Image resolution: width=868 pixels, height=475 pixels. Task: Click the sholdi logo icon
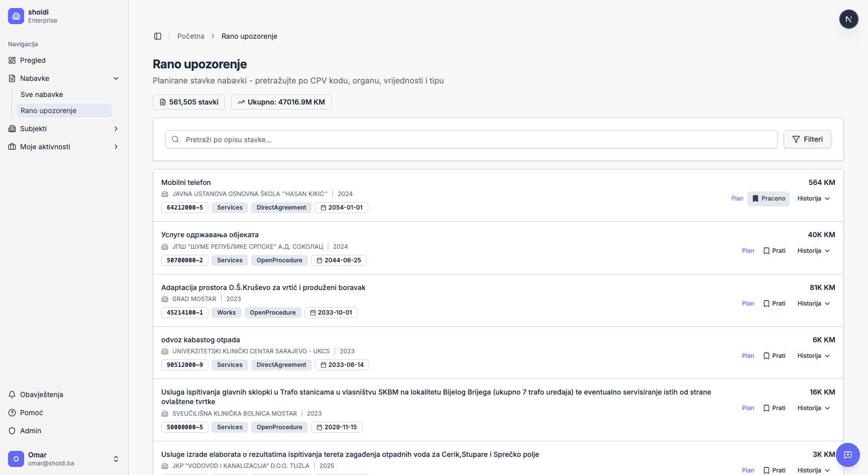(16, 16)
